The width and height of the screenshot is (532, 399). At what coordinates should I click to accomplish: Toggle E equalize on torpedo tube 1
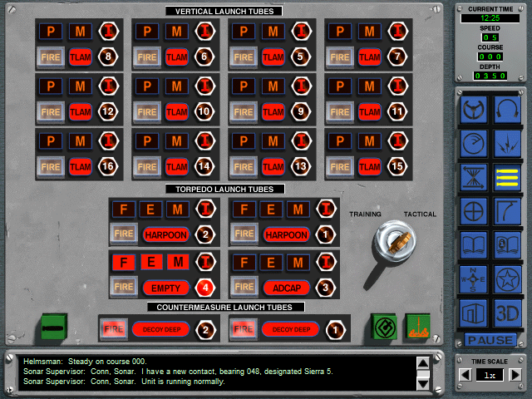[271, 209]
